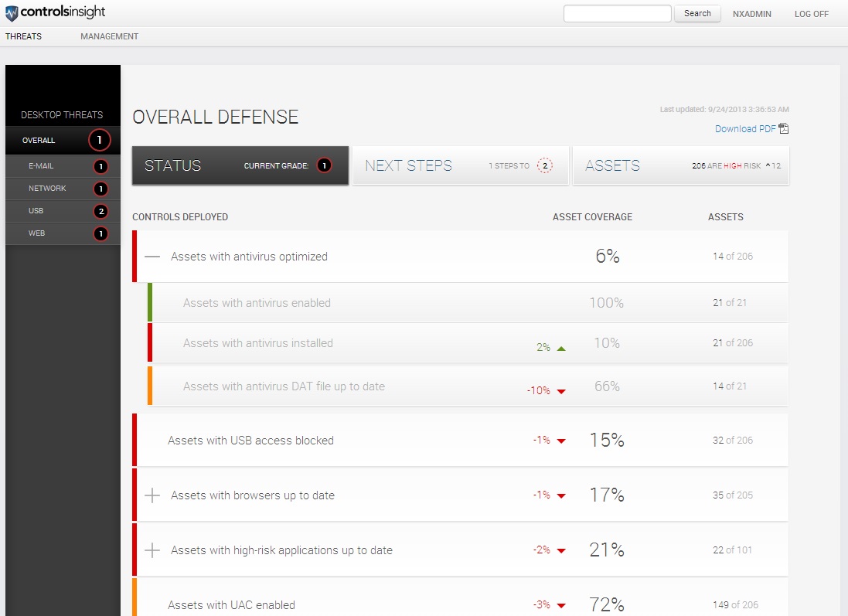Click the Download PDF link

tap(744, 129)
